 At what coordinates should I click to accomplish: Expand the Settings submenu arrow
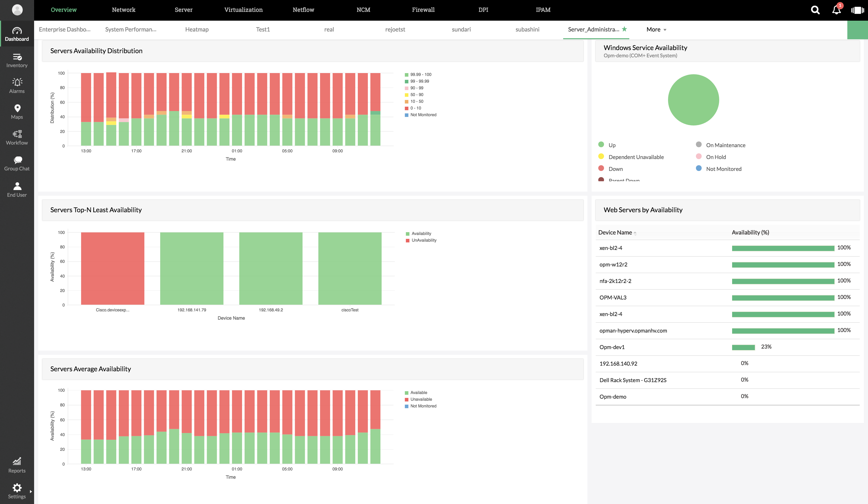point(31,492)
